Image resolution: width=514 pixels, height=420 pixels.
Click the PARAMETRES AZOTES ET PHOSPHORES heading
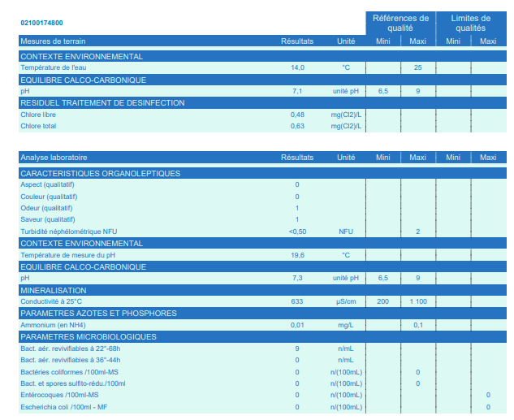[98, 314]
